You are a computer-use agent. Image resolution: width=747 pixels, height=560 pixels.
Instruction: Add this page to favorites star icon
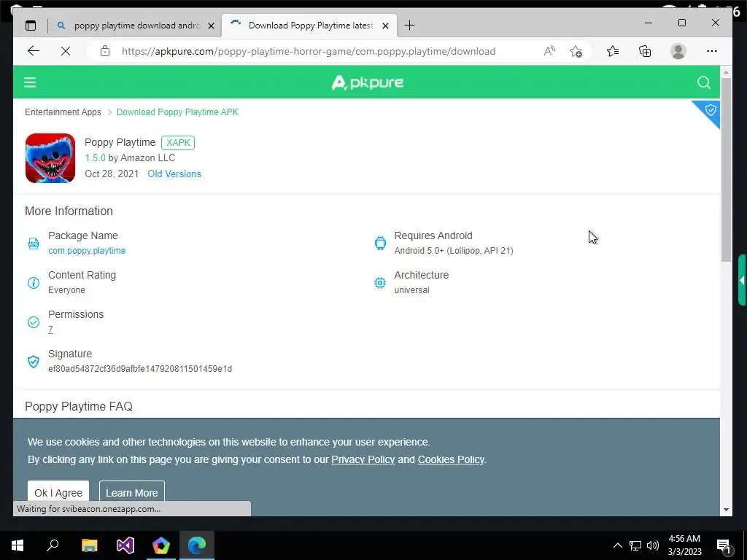coord(576,51)
